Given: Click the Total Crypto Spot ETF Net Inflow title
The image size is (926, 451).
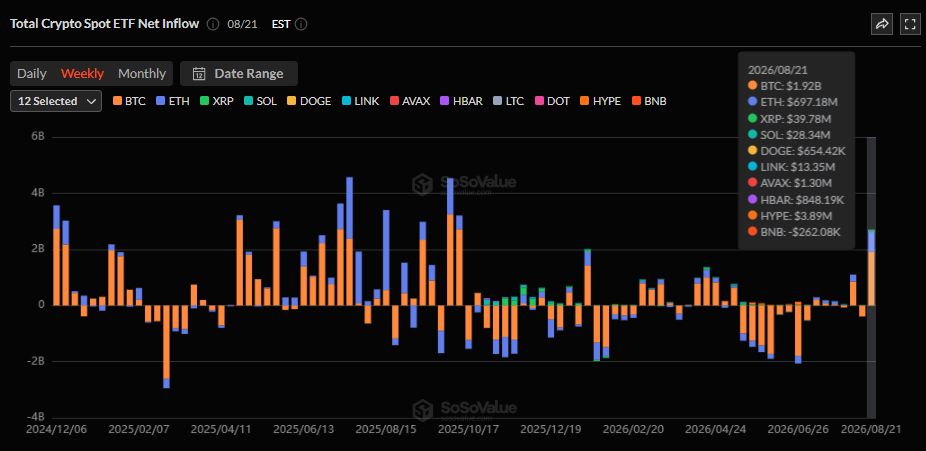Looking at the screenshot, I should pos(105,24).
